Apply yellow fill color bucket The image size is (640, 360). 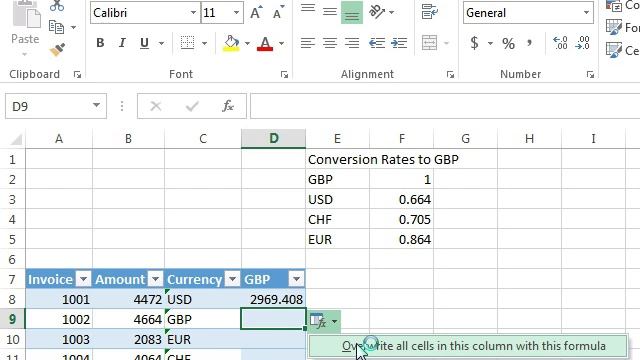pyautogui.click(x=231, y=43)
